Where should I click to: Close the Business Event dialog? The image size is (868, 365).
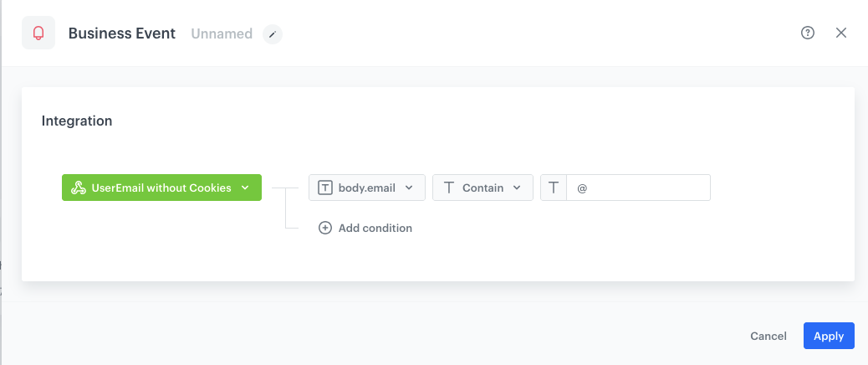[841, 33]
